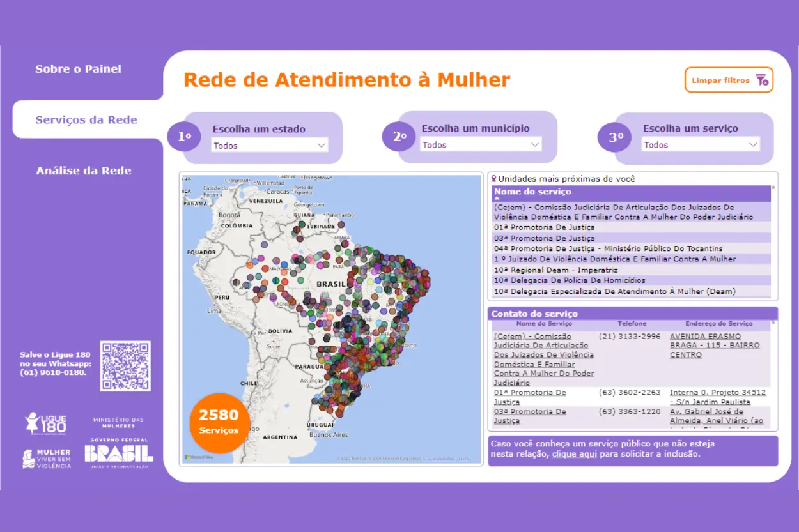Click the clear filter funnel icon
Viewport: 799px width, 532px height.
[x=761, y=80]
